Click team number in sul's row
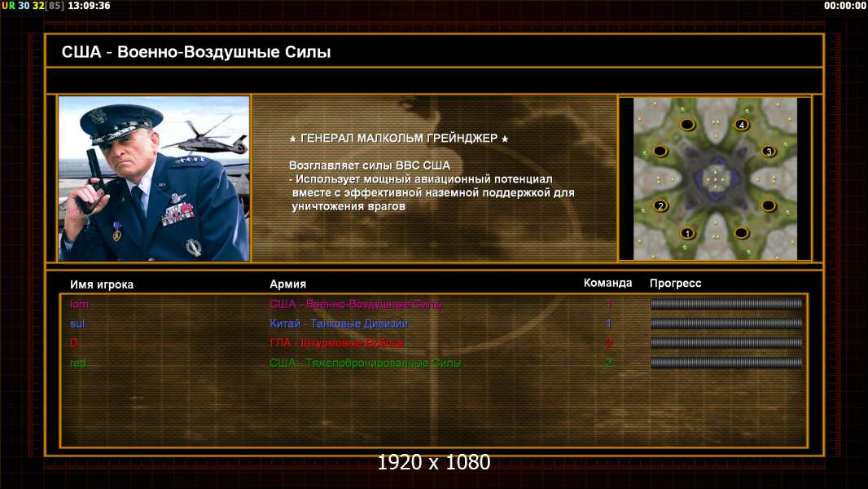 point(608,324)
